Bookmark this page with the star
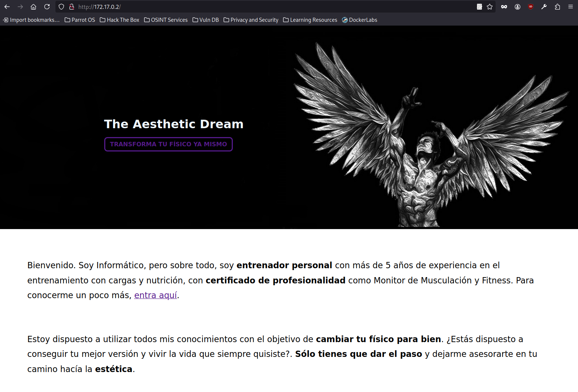Viewport: 578px width, 392px height. 490,7
